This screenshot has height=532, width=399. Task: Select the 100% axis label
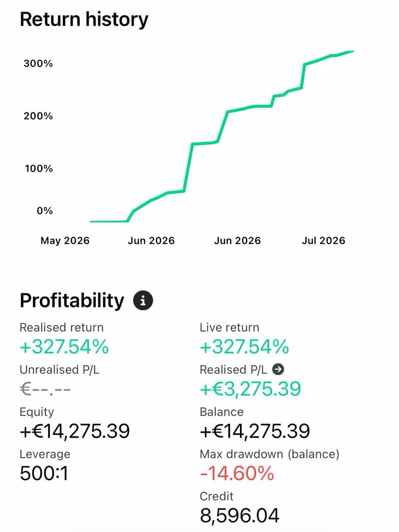tap(39, 169)
